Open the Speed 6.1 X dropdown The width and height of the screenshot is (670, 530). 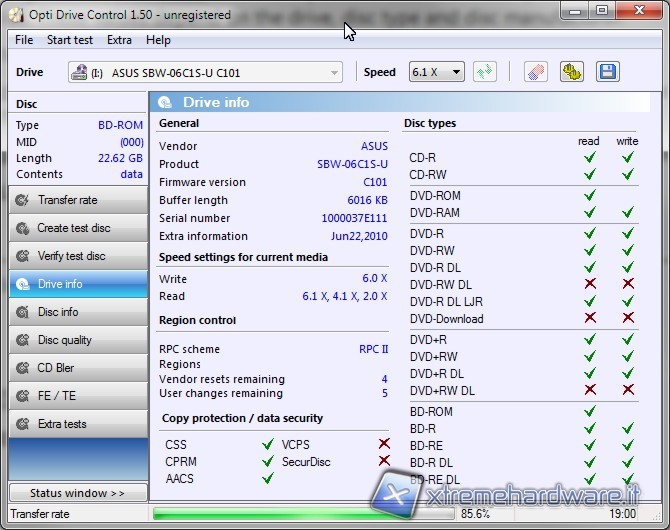click(437, 72)
